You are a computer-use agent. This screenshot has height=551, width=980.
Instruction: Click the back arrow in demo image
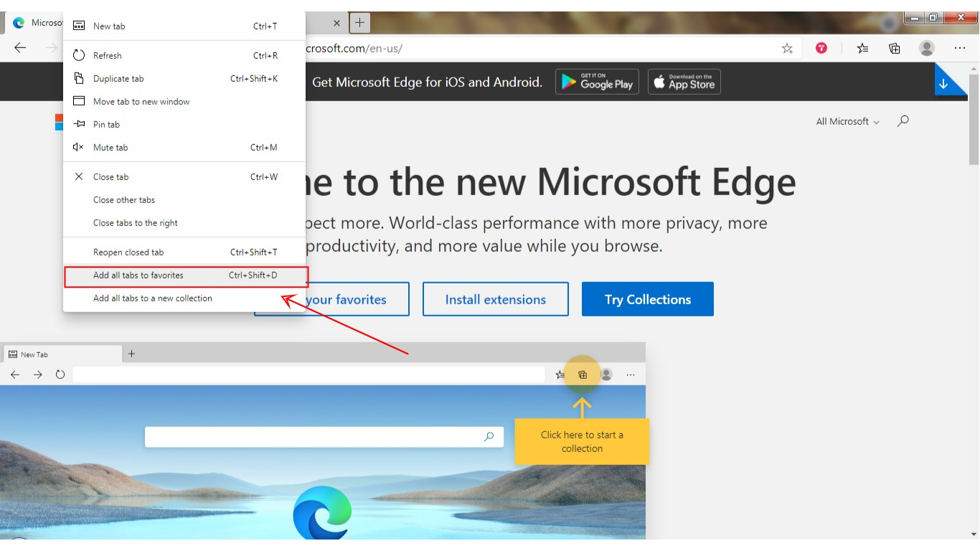coord(15,375)
